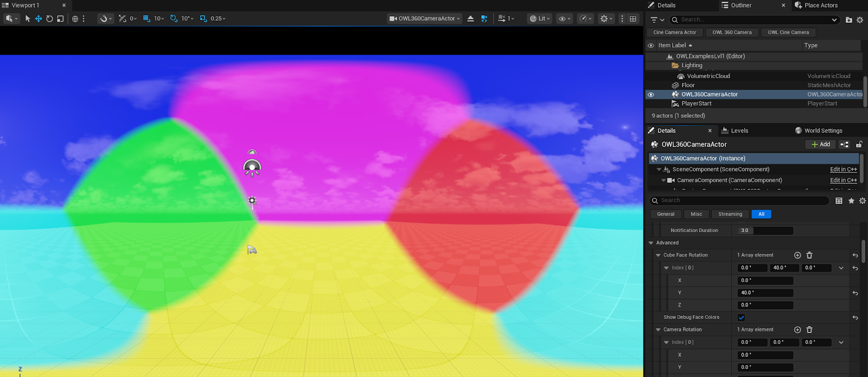Screen dimensions: 868x377
Task: Filter properties by the Streaming category
Action: (x=730, y=214)
